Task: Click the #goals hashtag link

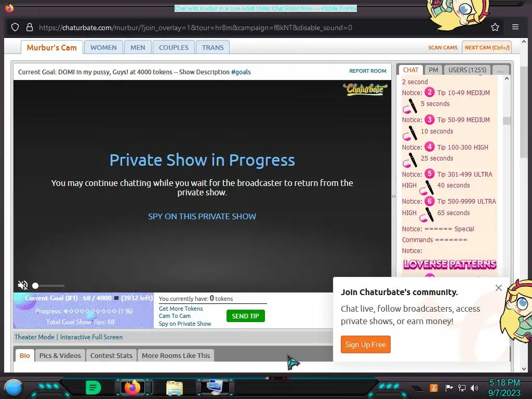Action: coord(241,72)
